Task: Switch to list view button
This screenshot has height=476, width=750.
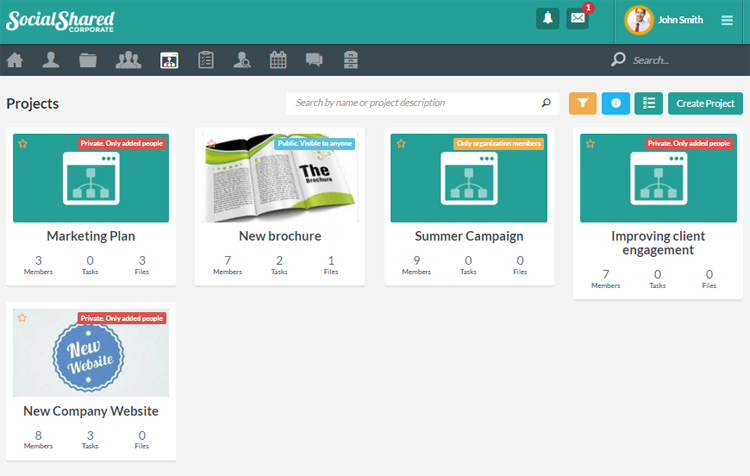Action: pos(648,103)
